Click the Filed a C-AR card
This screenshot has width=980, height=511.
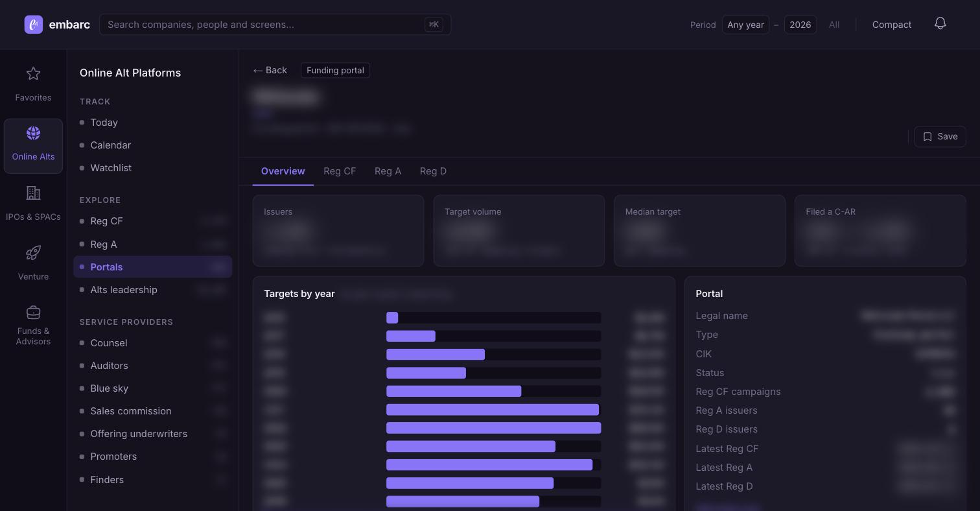880,231
